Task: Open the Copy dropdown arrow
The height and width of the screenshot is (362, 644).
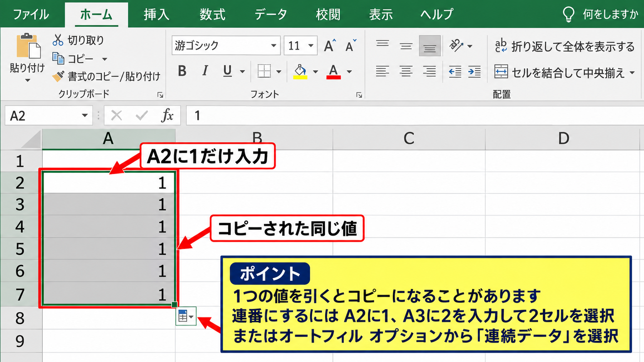Action: coord(104,59)
